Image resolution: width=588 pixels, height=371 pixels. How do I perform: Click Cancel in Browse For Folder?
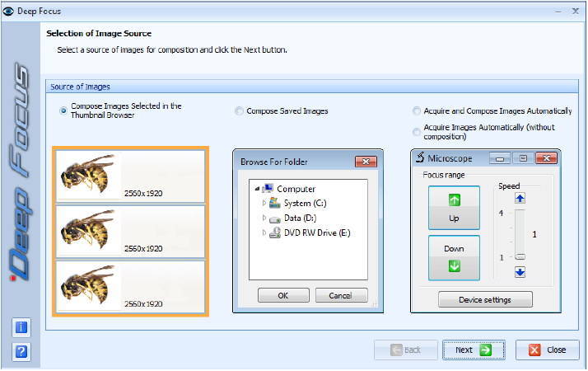pos(340,295)
